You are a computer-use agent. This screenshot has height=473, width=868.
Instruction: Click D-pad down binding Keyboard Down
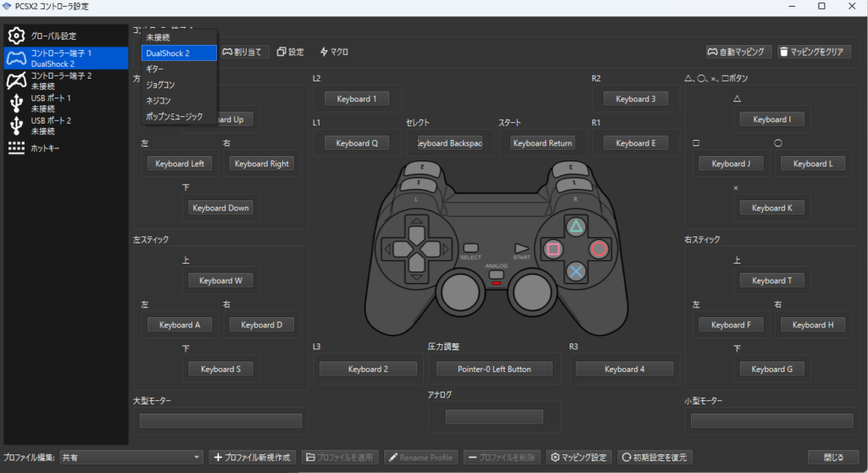click(x=220, y=208)
